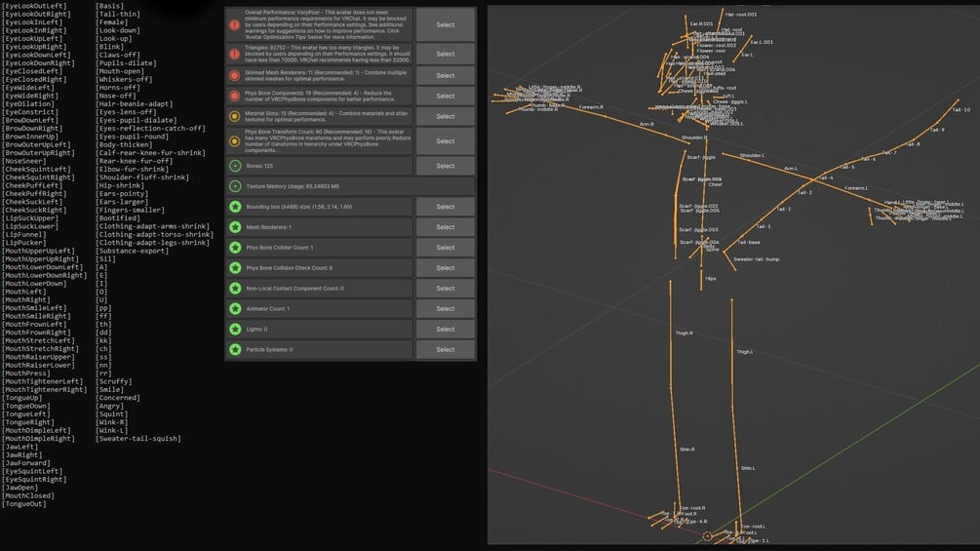Click the green star icon for Bounding box size
Image resolution: width=980 pixels, height=551 pixels.
coord(235,207)
